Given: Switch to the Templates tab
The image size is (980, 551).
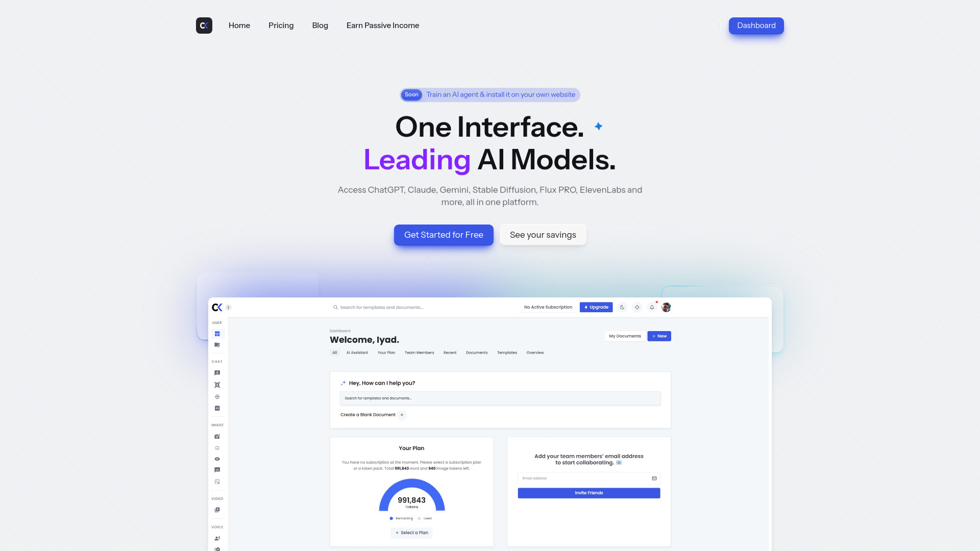Looking at the screenshot, I should 507,353.
